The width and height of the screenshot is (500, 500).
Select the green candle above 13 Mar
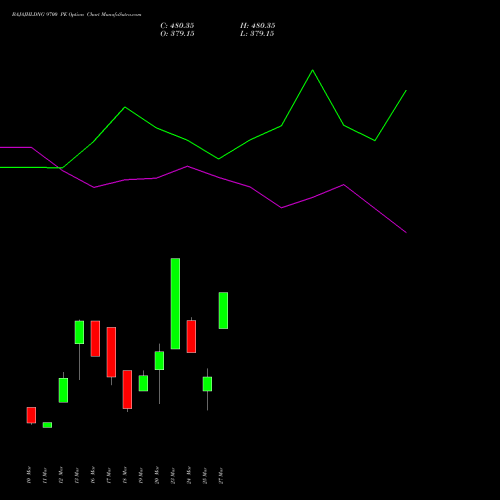79,332
